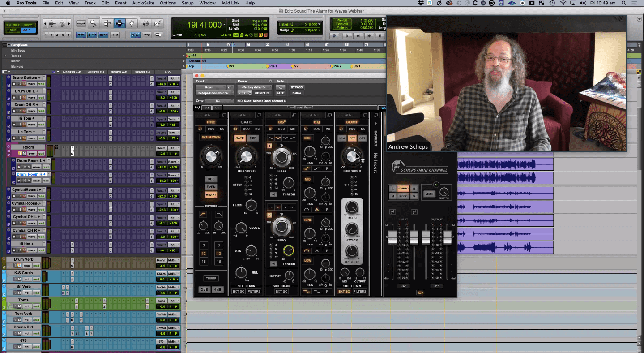Open the Setup menu
This screenshot has width=644, height=353.
pos(188,3)
